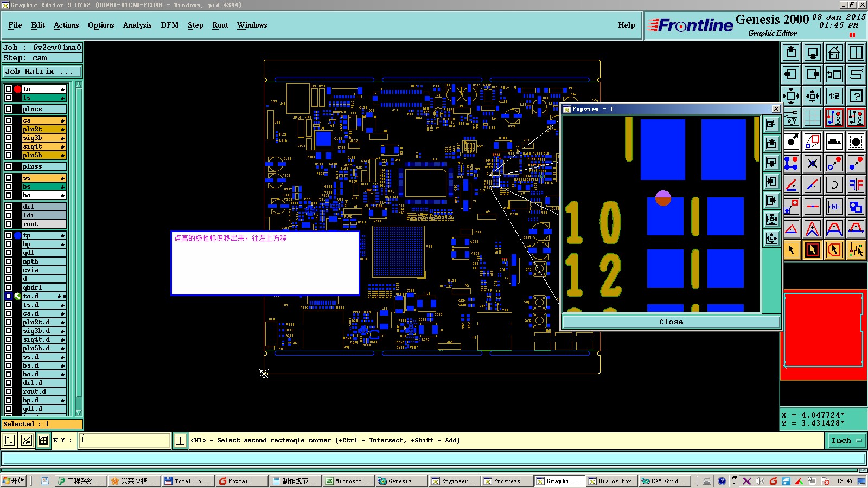This screenshot has height=488, width=868.
Task: Select the 'gbdrl' layer name
Action: tap(44, 287)
